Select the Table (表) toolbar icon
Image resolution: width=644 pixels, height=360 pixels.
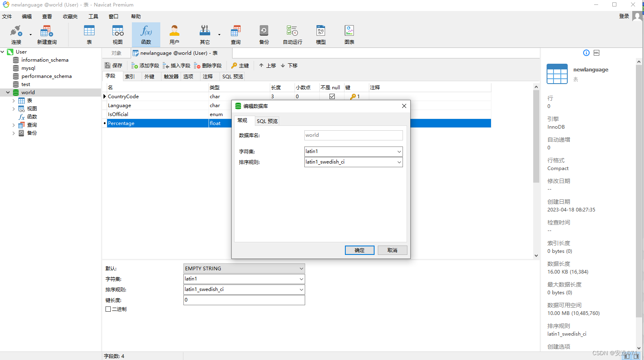point(89,34)
